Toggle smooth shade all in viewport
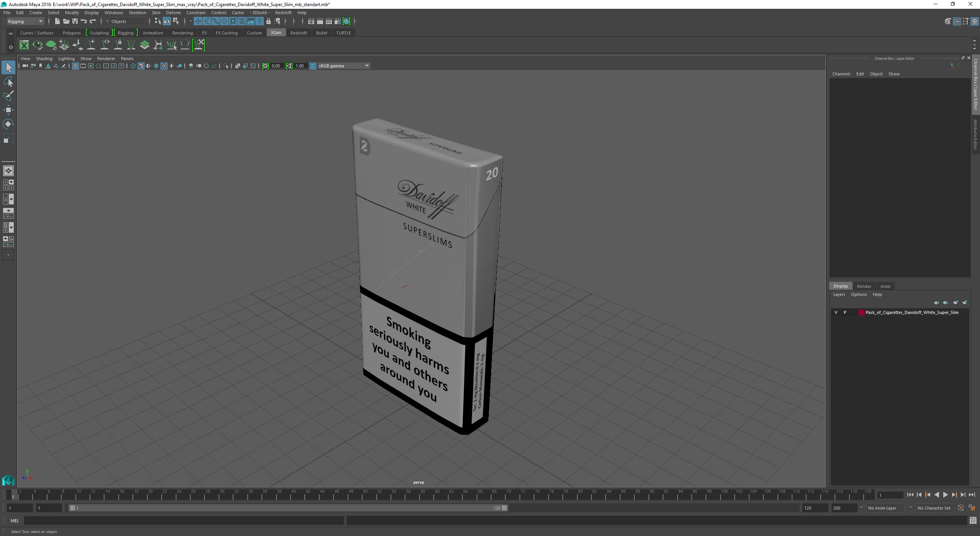The image size is (980, 536). 141,66
